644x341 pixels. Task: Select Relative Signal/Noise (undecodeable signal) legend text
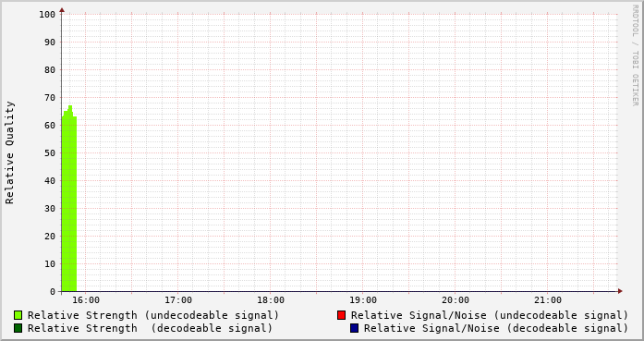(490, 315)
